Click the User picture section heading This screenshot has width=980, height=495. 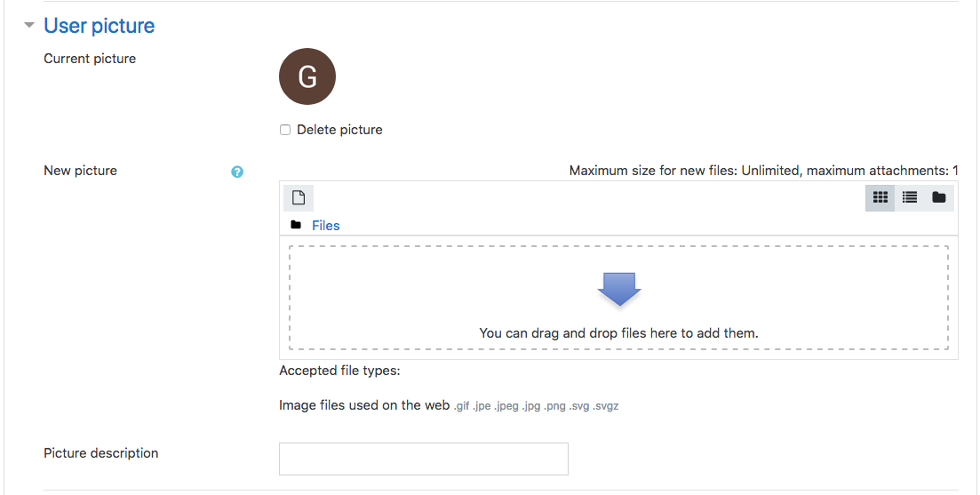[x=99, y=26]
